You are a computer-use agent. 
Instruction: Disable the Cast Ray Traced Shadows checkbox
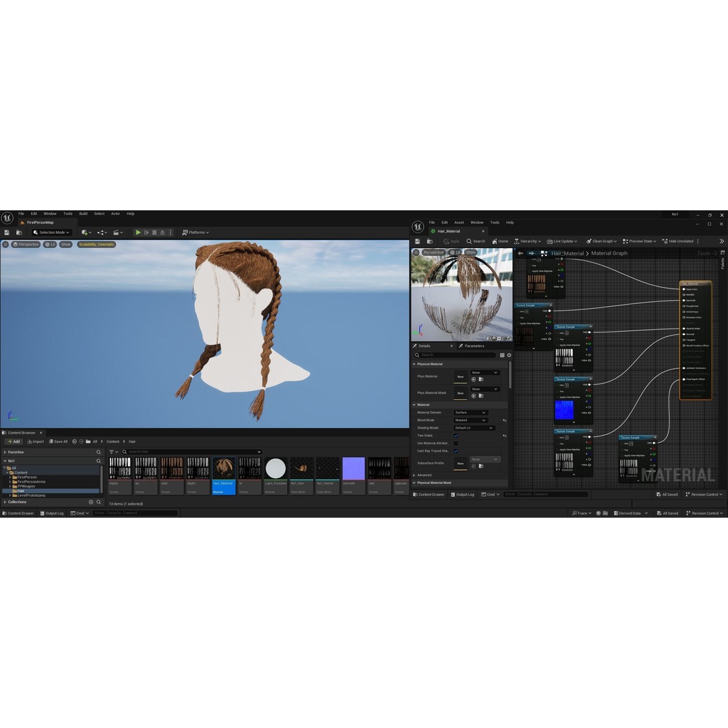456,451
